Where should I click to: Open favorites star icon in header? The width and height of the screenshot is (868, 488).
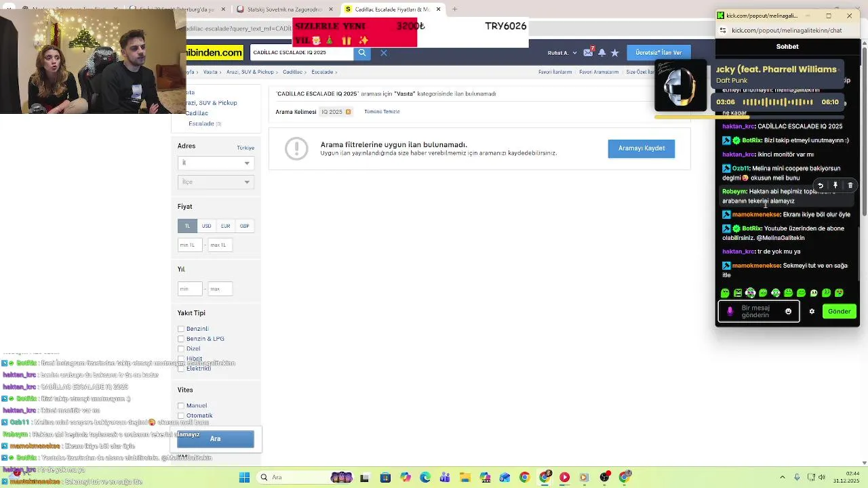614,53
